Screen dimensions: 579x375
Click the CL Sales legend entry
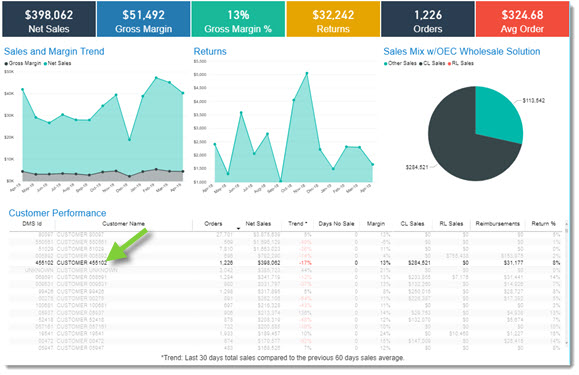tap(432, 63)
